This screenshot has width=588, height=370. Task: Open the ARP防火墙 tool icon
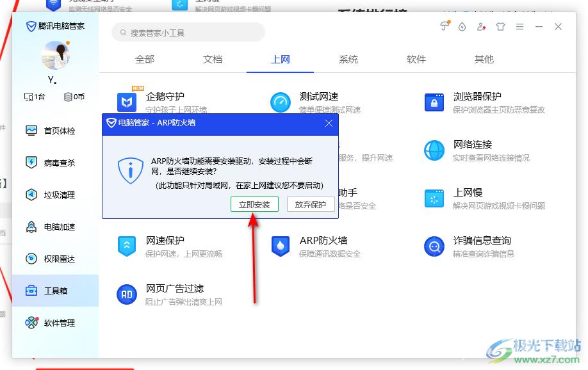281,246
